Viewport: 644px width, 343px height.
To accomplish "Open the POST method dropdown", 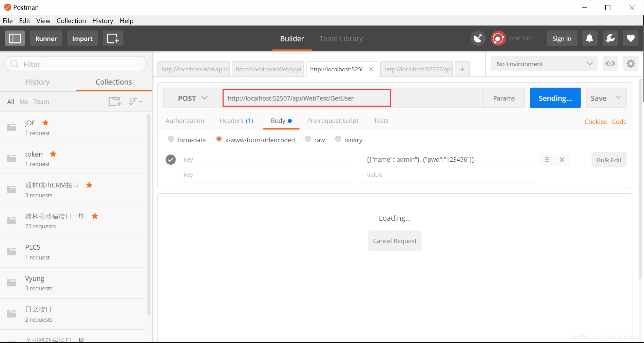I will point(192,98).
